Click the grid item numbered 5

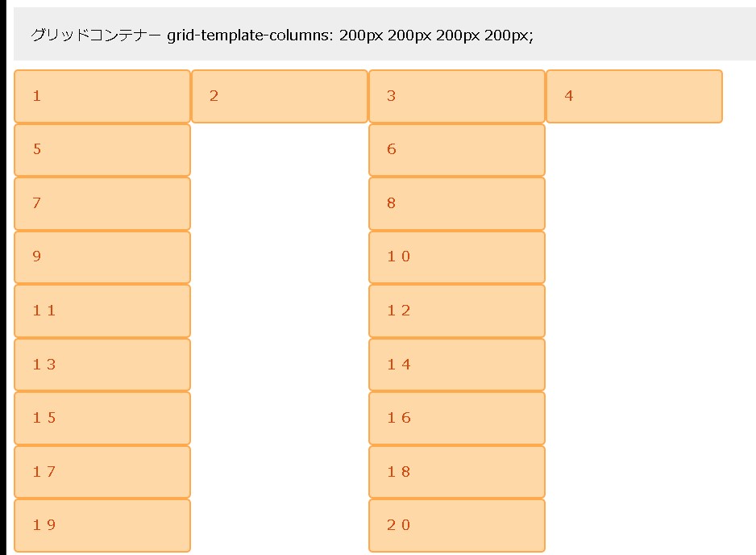[102, 149]
